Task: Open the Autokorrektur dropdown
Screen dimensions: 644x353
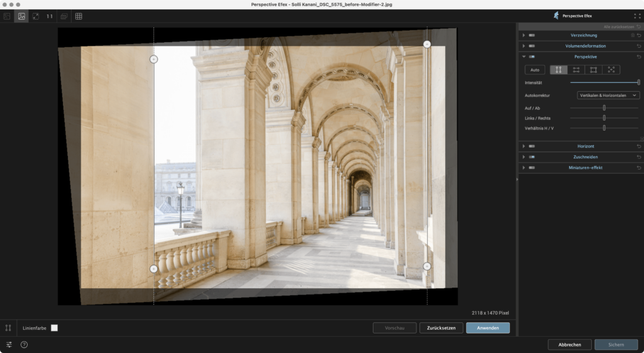Action: pos(608,95)
